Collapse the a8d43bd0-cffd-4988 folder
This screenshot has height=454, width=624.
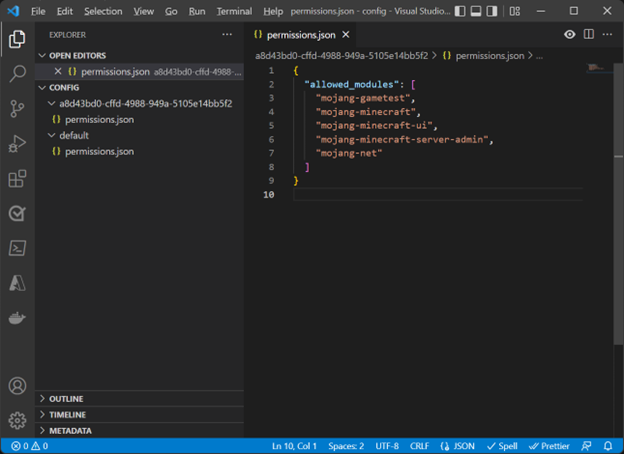pyautogui.click(x=140, y=103)
